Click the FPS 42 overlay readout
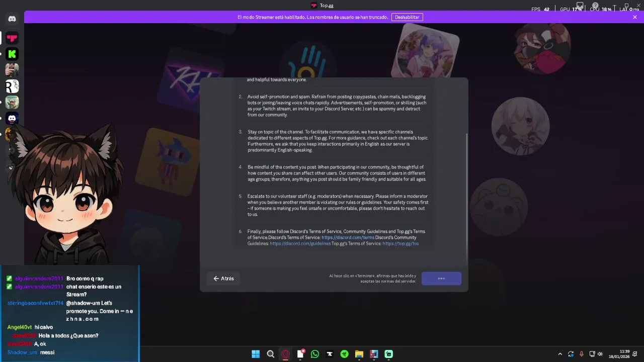644x362 pixels. [540, 9]
